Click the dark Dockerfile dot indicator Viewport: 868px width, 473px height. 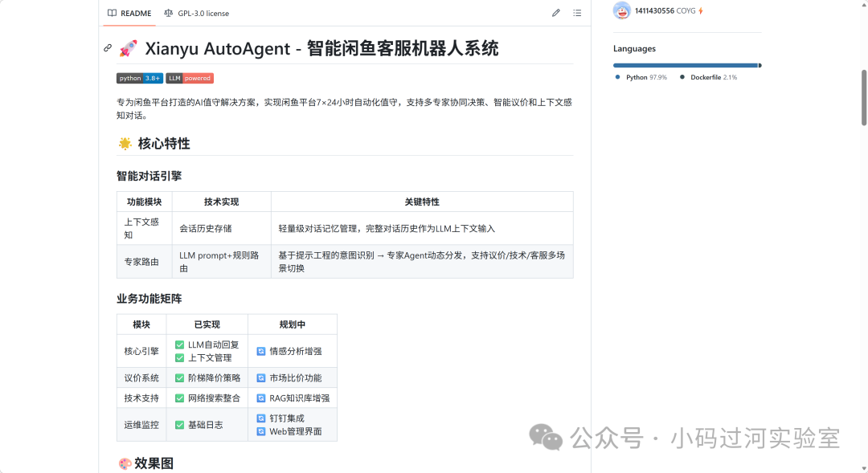coord(682,77)
